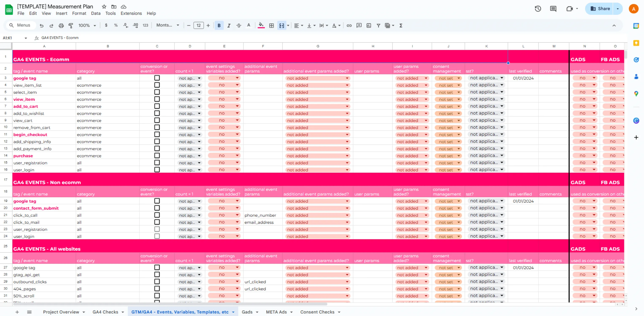Viewport: 644px width, 316px height.
Task: Insert chart icon in toolbar
Action: pos(369,25)
